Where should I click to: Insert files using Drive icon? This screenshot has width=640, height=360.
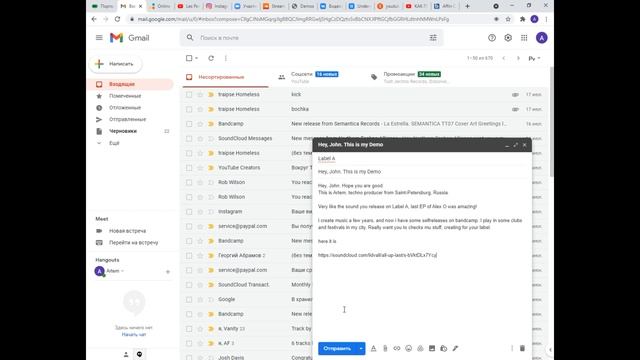[420, 348]
